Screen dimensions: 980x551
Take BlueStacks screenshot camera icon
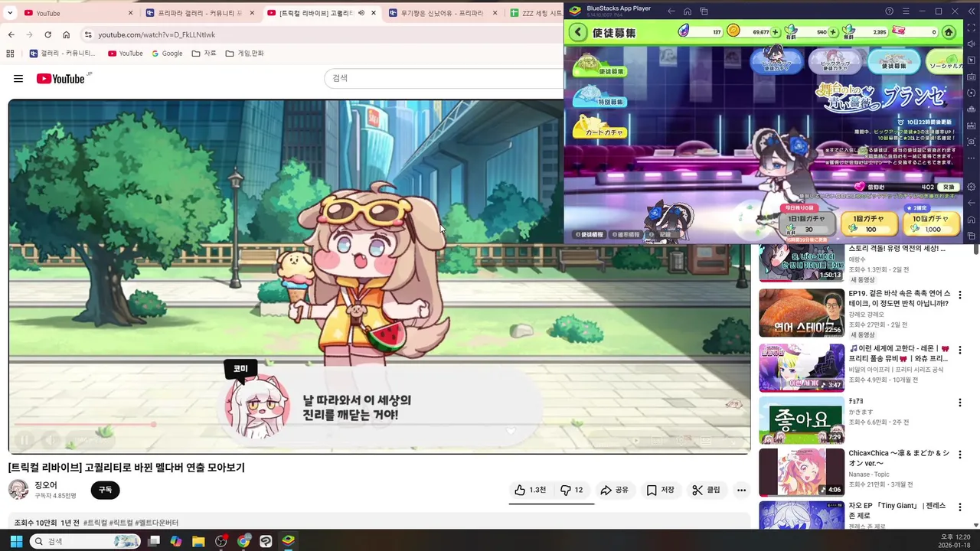(972, 142)
